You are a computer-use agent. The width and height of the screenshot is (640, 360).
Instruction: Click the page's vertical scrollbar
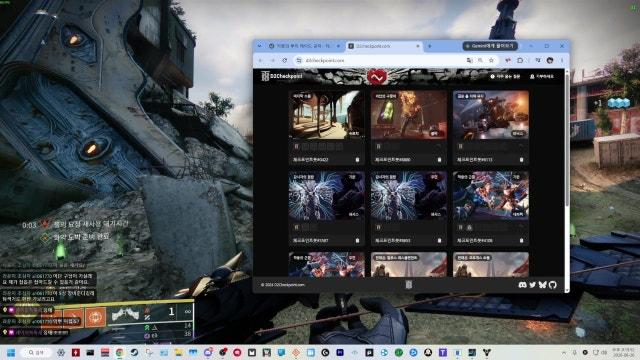567,180
